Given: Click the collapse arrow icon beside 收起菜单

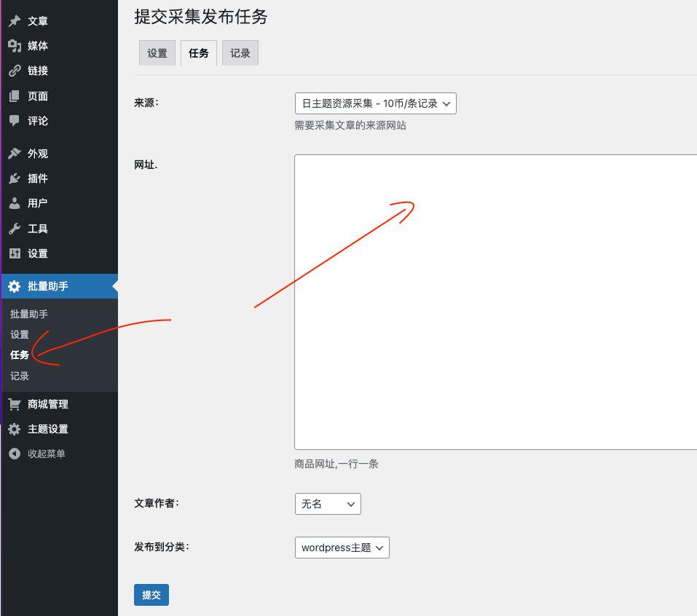Looking at the screenshot, I should click(x=15, y=454).
